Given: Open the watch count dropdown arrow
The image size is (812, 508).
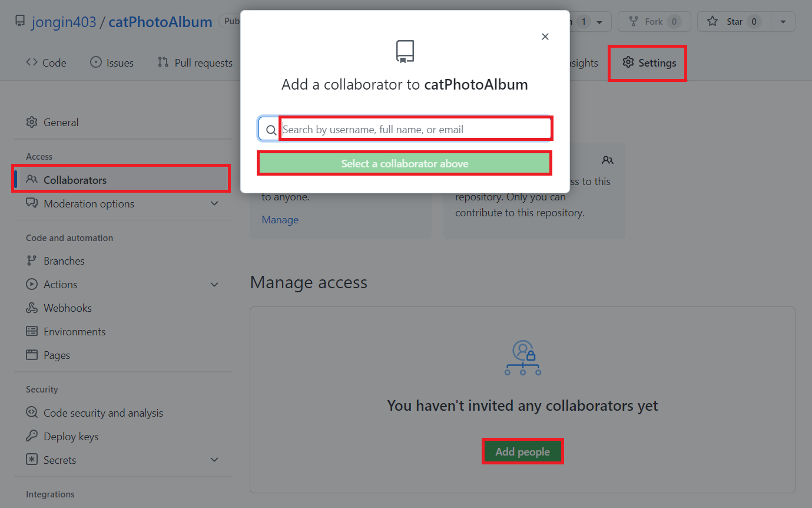Looking at the screenshot, I should (599, 22).
